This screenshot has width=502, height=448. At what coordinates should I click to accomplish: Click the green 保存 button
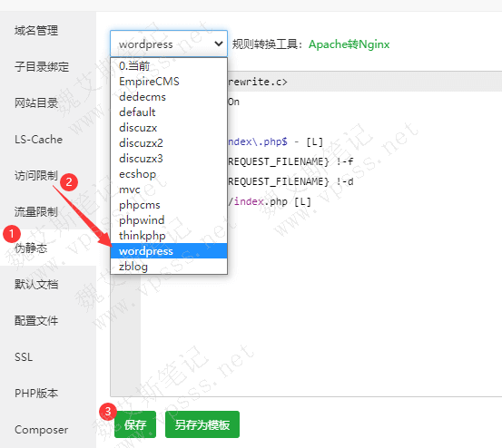135,424
